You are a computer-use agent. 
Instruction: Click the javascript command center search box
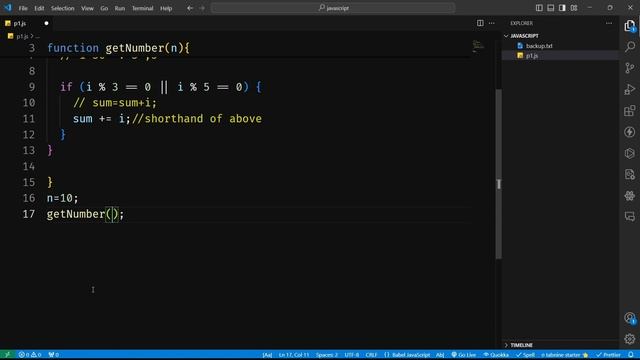[x=333, y=8]
